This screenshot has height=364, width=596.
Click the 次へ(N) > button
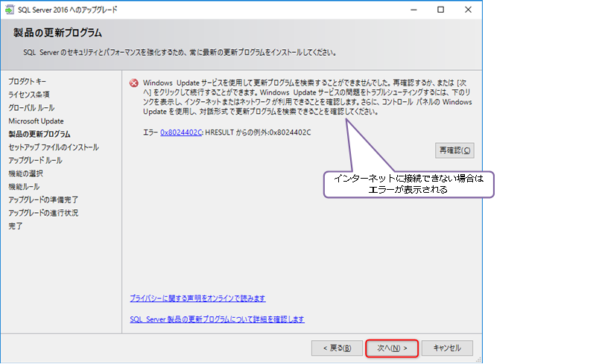pos(392,348)
